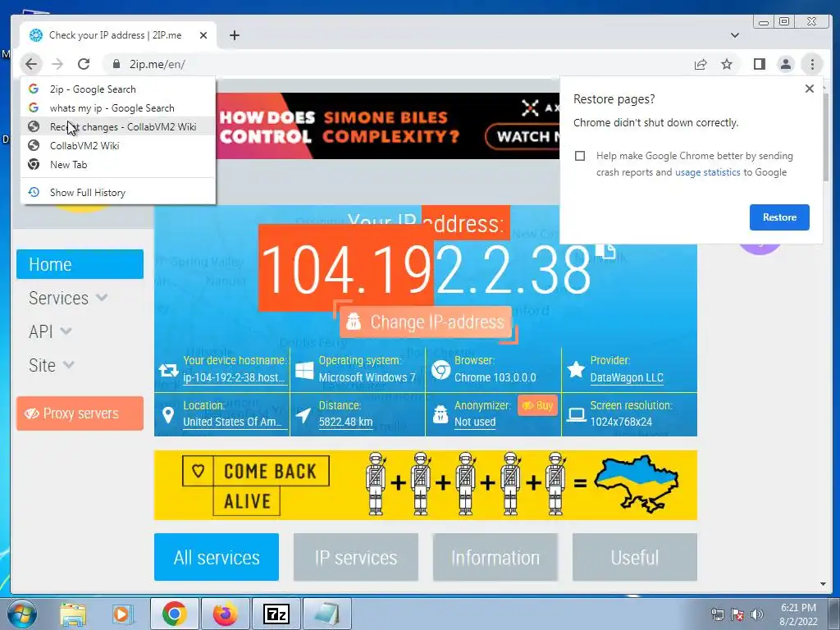This screenshot has height=630, width=840.
Task: Click the location pin icon
Action: pyautogui.click(x=168, y=415)
